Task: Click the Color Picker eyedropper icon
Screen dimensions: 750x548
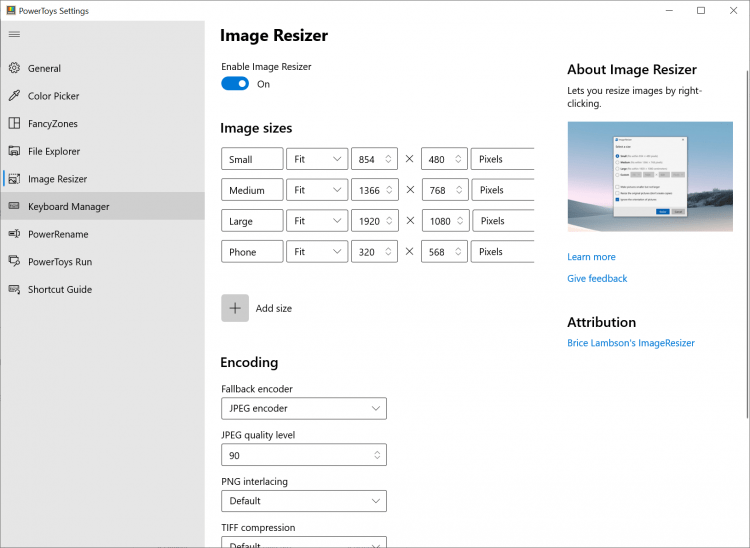Action: tap(14, 96)
